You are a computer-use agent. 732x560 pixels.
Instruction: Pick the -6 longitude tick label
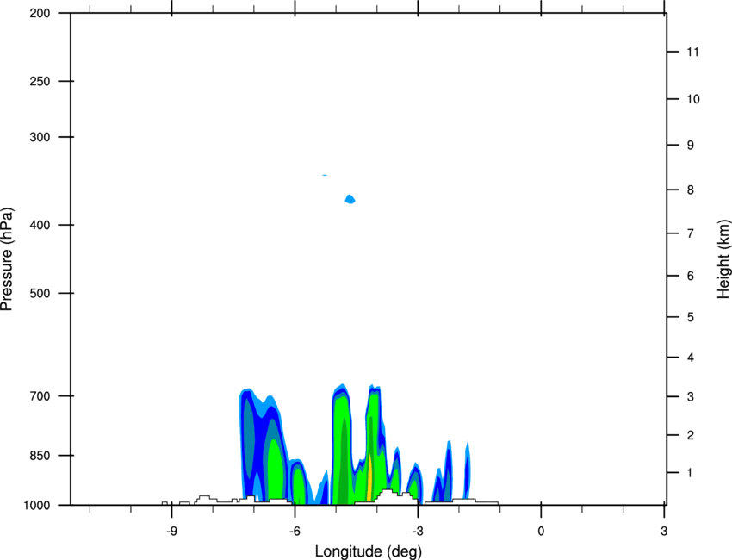click(295, 531)
